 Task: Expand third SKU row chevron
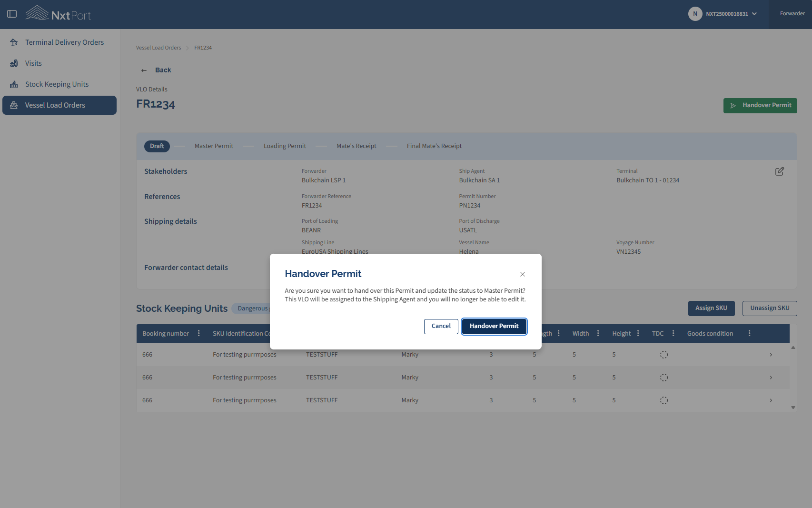point(771,400)
